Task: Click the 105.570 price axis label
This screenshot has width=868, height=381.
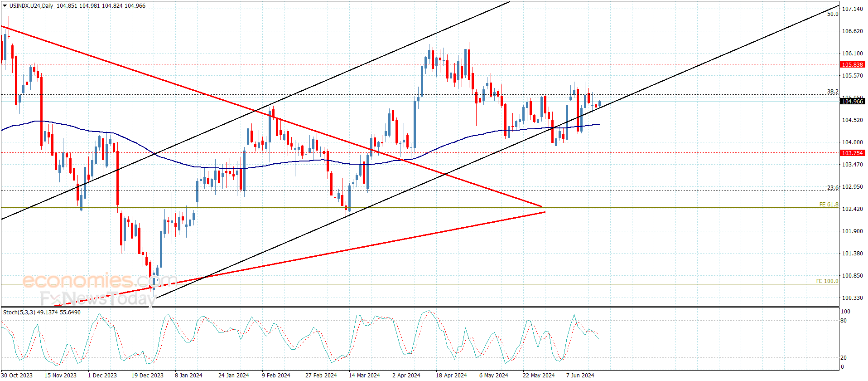Action: [852, 76]
